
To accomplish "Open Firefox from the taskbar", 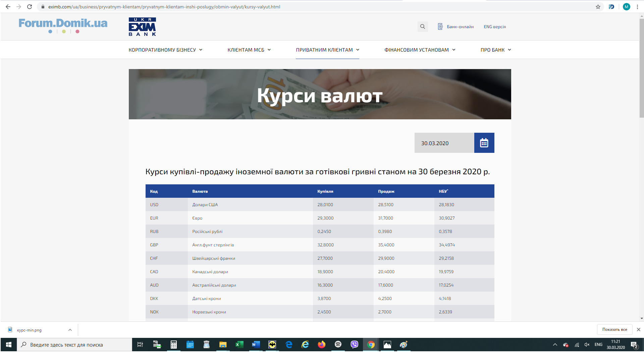I will [x=322, y=345].
